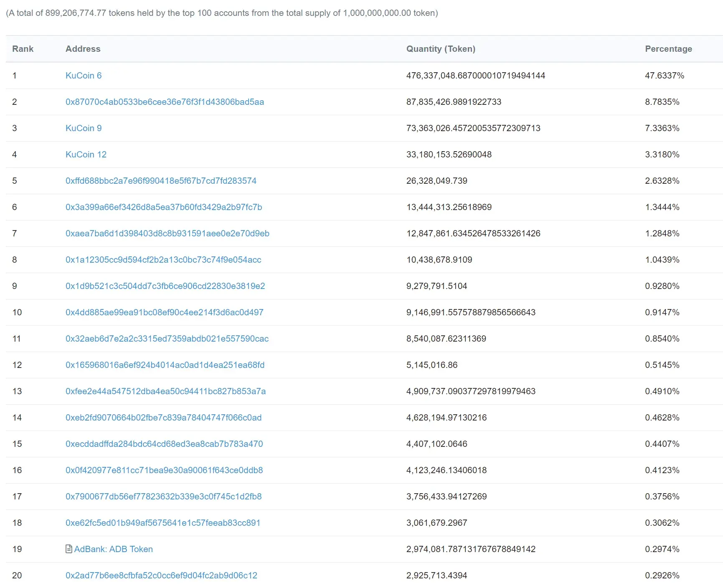The width and height of the screenshot is (723, 588).
Task: Open address 0xaea7ba6d1d398403d8c8b931591aee0e2e70d9eb
Action: (167, 233)
